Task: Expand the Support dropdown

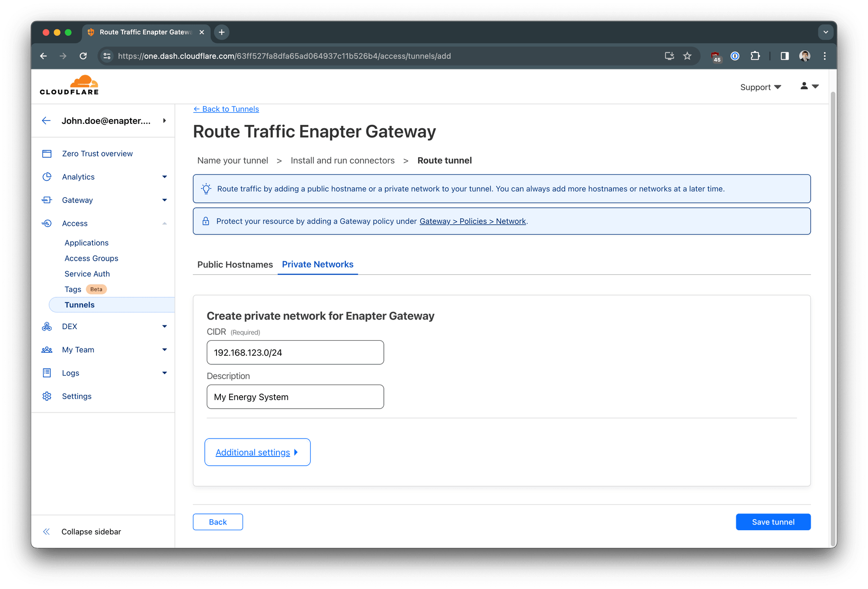Action: click(x=760, y=87)
